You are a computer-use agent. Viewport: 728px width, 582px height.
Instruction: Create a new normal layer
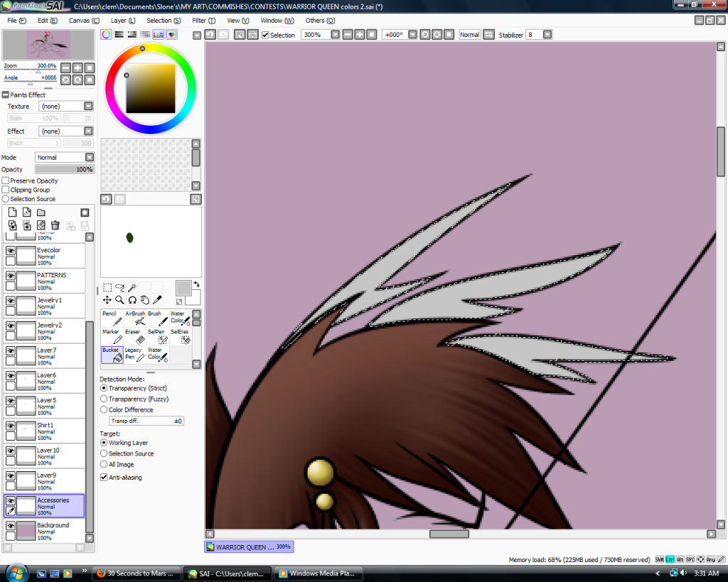[x=13, y=212]
